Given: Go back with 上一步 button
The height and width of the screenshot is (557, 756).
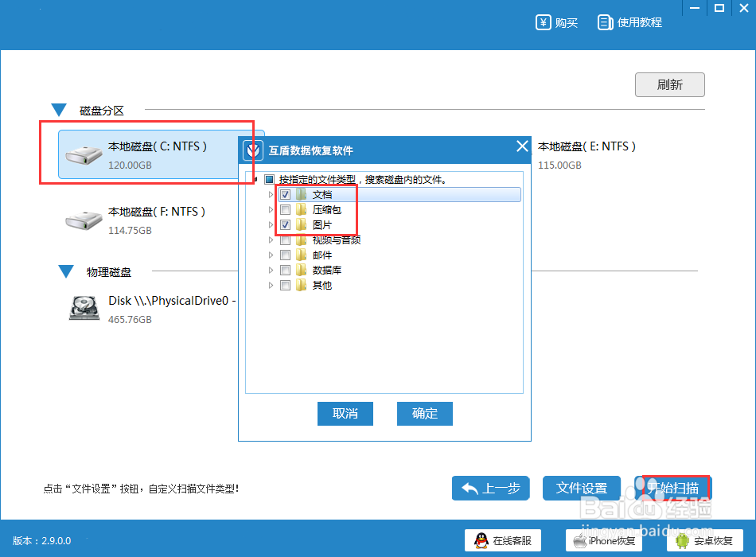Looking at the screenshot, I should (491, 488).
